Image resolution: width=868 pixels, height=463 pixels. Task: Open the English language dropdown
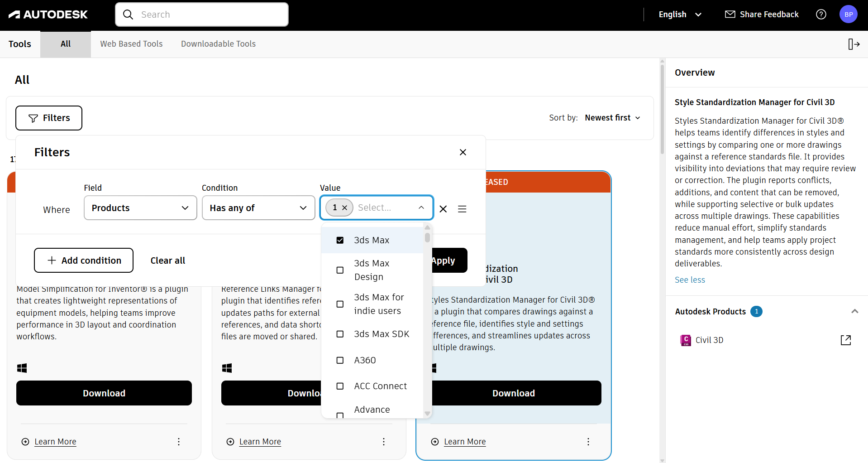pos(680,14)
